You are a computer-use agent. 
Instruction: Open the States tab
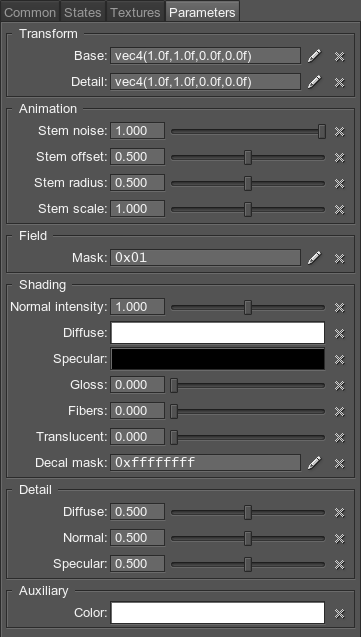click(x=83, y=12)
